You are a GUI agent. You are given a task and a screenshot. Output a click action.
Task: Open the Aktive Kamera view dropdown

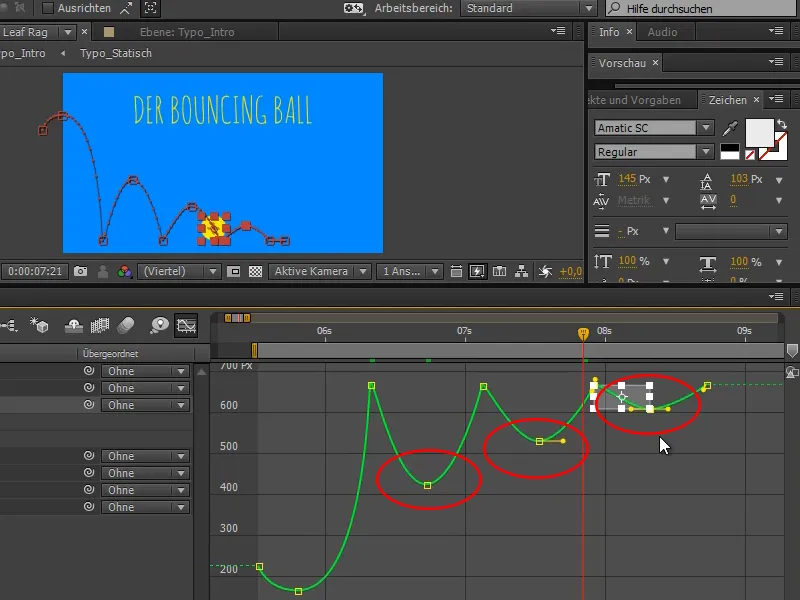pos(319,271)
